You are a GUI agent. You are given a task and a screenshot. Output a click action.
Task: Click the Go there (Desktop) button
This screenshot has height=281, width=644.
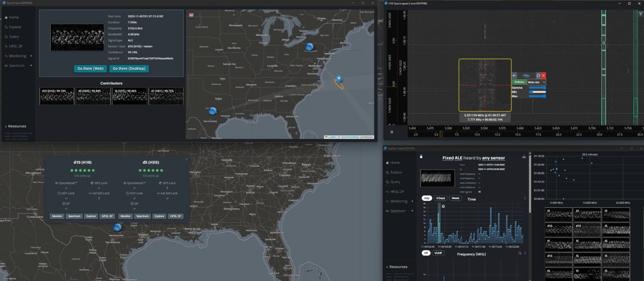[129, 68]
